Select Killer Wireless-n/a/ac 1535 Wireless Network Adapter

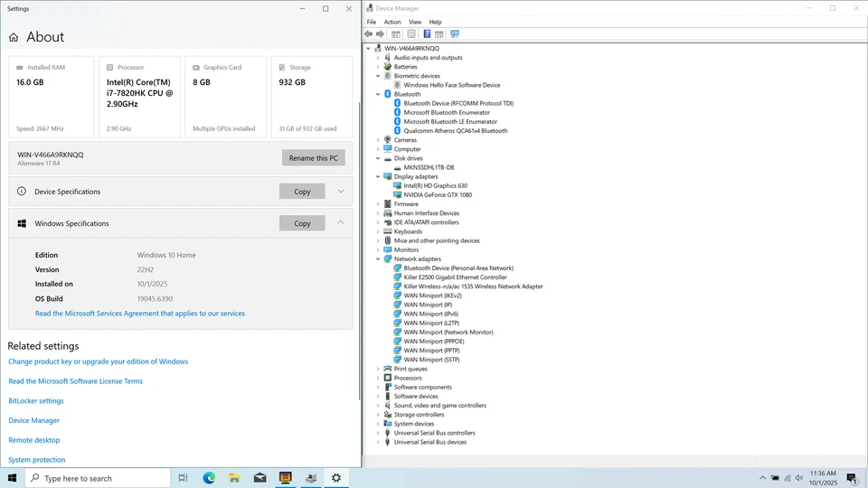click(473, 286)
